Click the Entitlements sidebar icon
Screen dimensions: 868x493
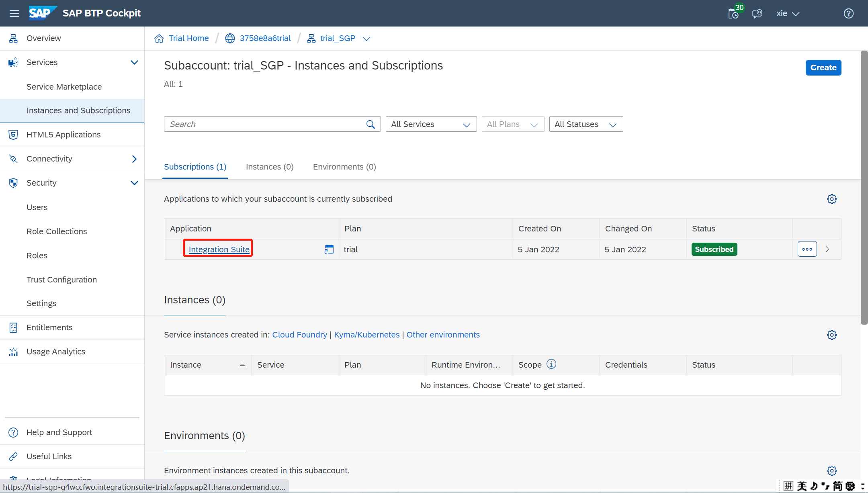pyautogui.click(x=13, y=327)
